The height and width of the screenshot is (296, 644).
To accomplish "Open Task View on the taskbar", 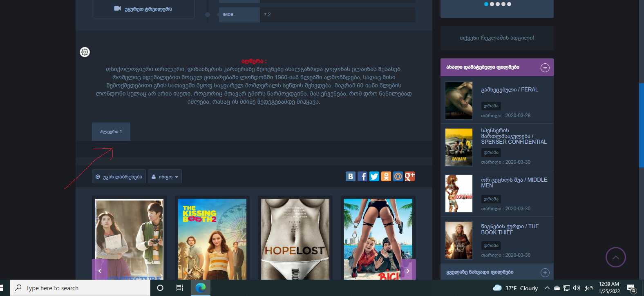I will (180, 288).
